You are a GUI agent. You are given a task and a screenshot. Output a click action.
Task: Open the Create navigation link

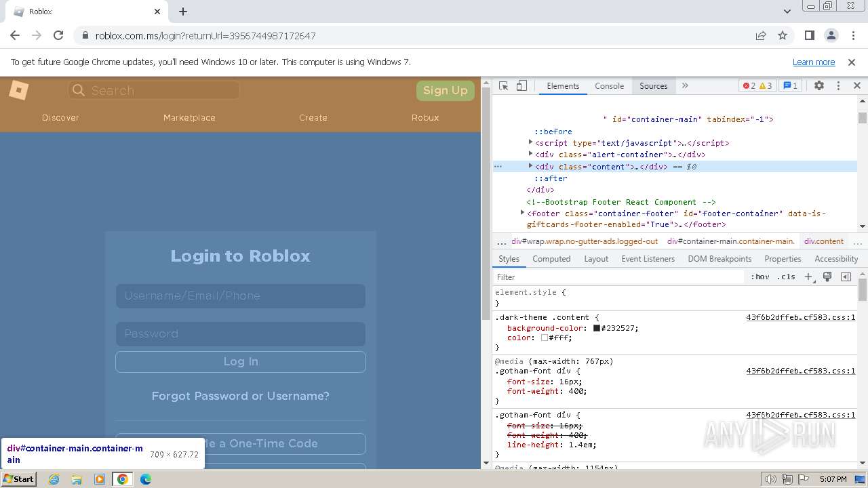tap(313, 117)
